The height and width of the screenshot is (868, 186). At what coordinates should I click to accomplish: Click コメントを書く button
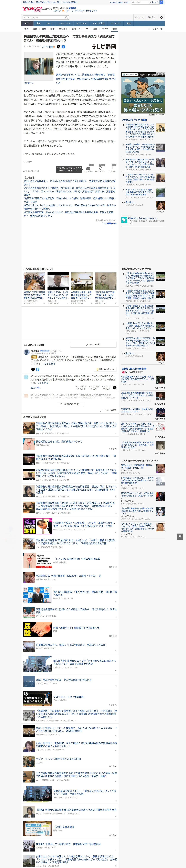click(x=93, y=345)
